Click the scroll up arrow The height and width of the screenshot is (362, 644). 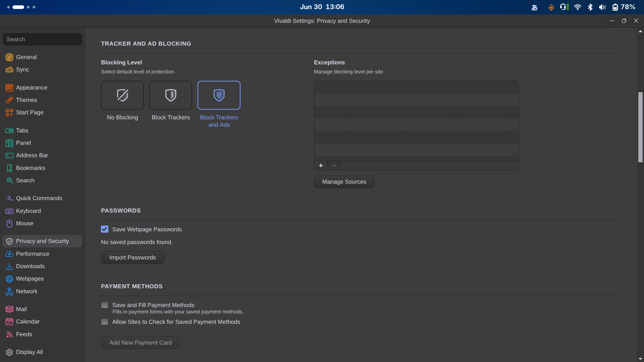(640, 31)
